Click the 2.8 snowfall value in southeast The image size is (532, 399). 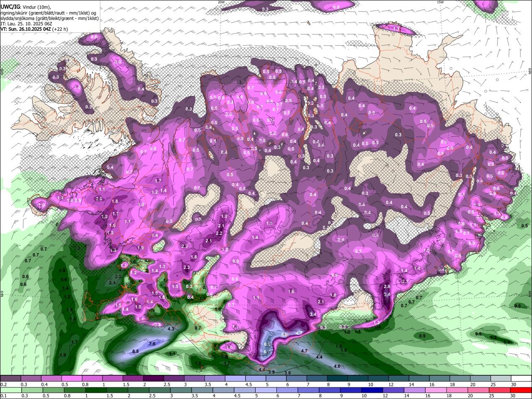pos(387,286)
